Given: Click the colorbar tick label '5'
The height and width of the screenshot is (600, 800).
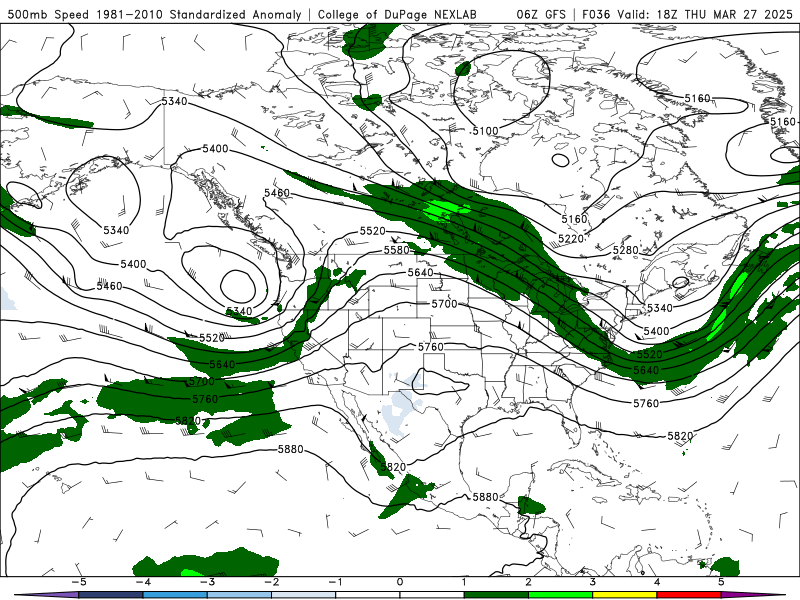Looking at the screenshot, I should [721, 582].
